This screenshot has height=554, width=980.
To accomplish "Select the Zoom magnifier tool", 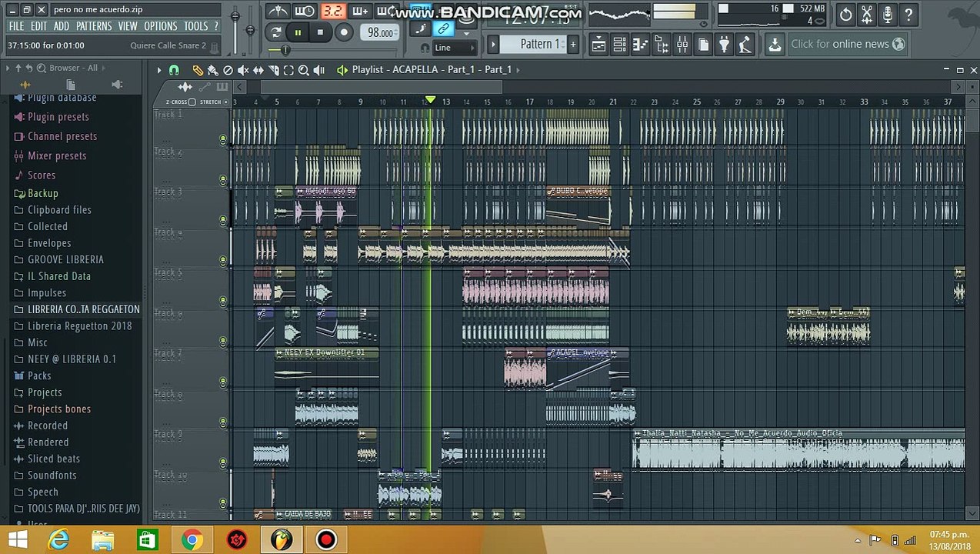I will pos(303,70).
